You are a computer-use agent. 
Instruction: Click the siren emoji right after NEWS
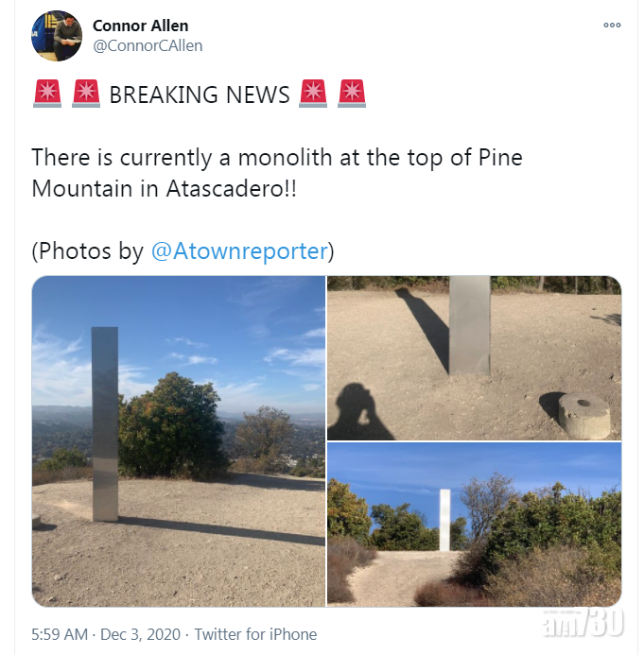point(312,94)
